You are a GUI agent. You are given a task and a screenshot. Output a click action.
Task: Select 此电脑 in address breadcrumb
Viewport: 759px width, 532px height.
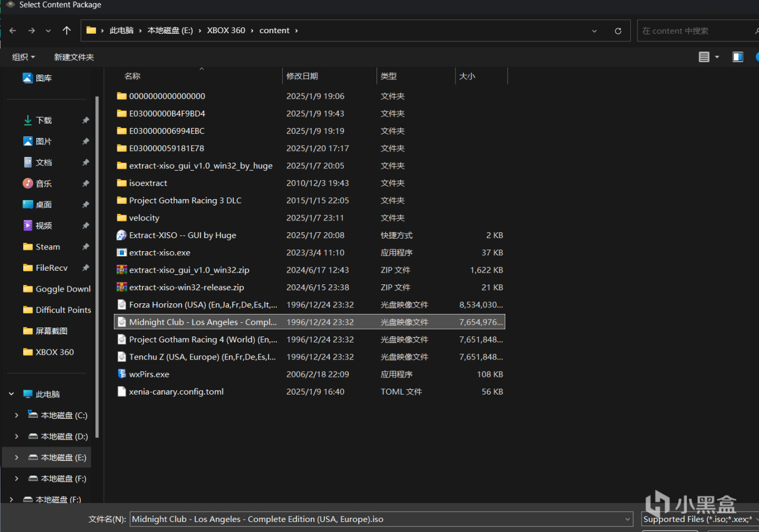click(122, 30)
